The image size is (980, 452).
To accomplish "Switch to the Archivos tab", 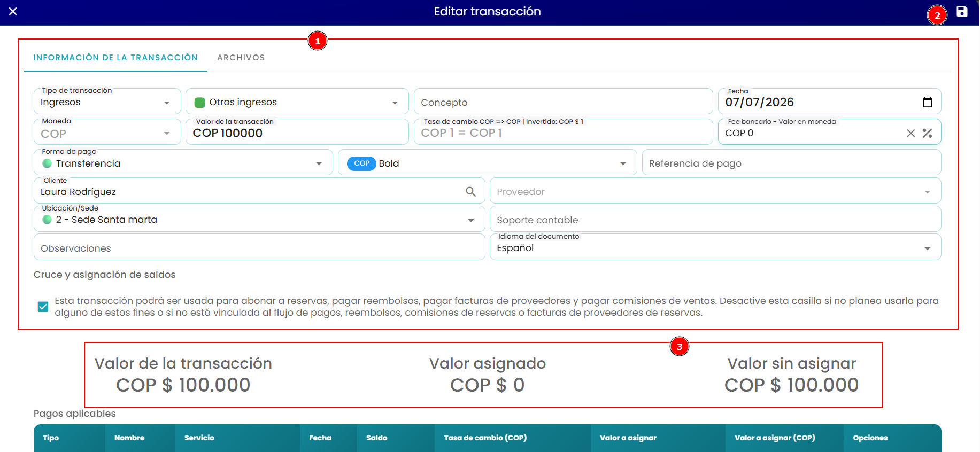I will point(241,57).
